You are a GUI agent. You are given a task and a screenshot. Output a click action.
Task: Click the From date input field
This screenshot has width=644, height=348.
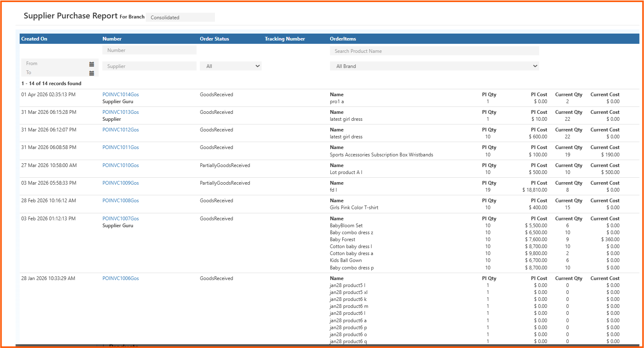pyautogui.click(x=55, y=63)
